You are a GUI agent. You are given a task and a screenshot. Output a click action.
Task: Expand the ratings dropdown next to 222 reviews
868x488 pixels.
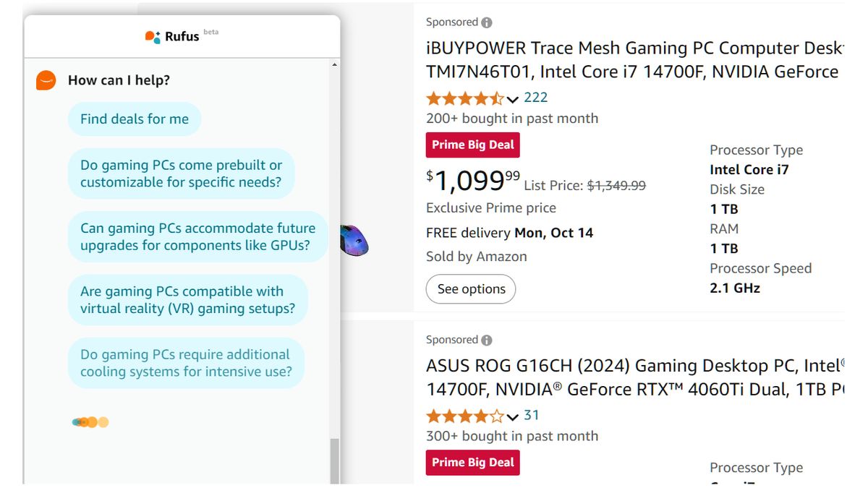[x=513, y=99]
